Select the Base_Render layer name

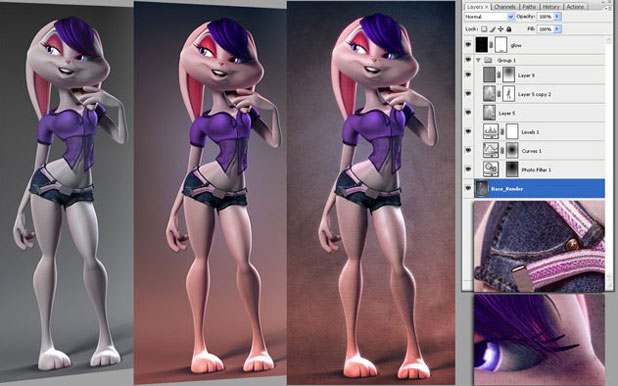tap(507, 189)
